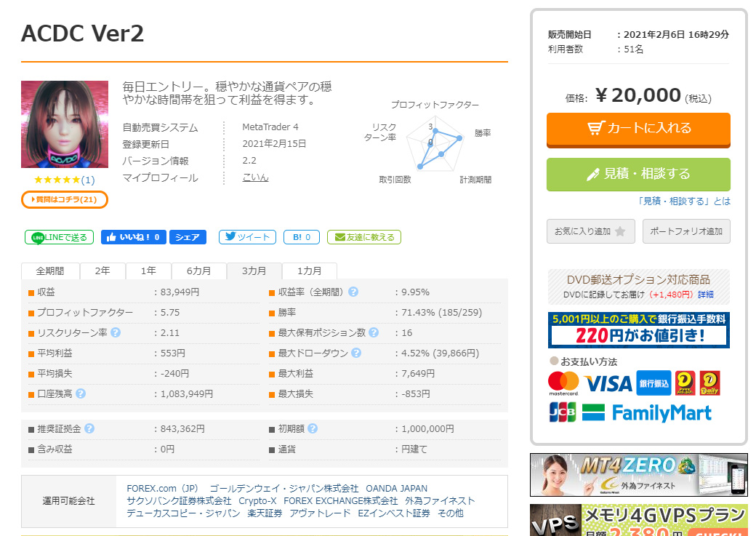This screenshot has width=756, height=536.
Task: Add product with カートに入れる button
Action: [638, 129]
